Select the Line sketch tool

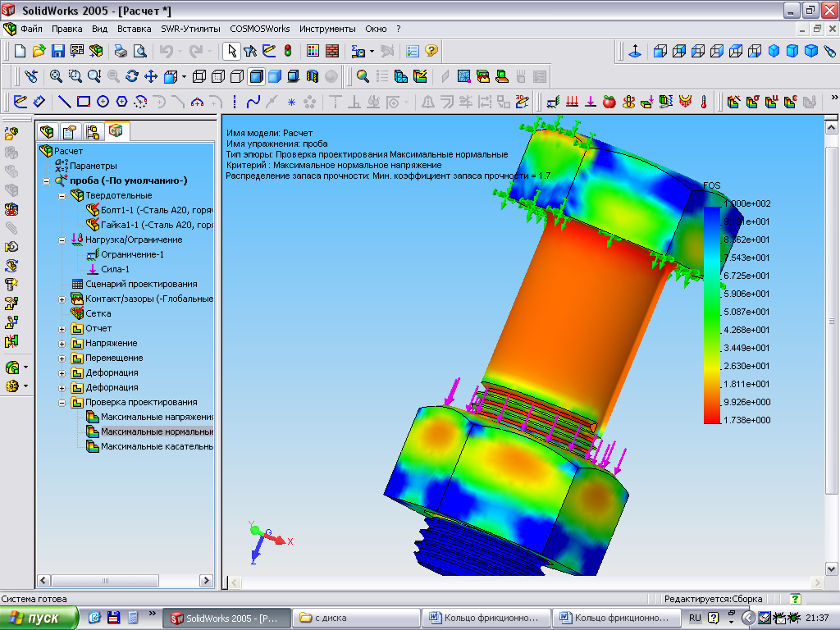coord(64,101)
